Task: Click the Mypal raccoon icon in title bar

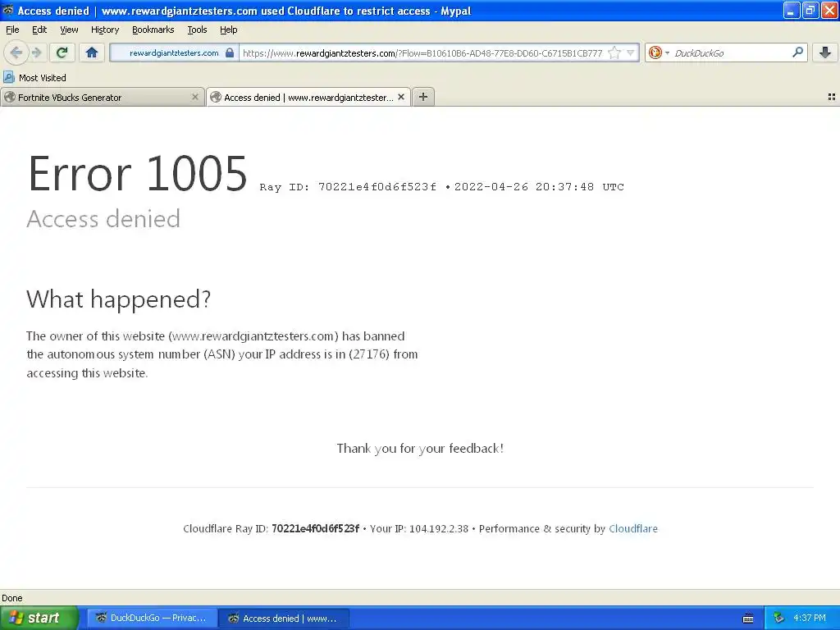Action: pyautogui.click(x=8, y=10)
